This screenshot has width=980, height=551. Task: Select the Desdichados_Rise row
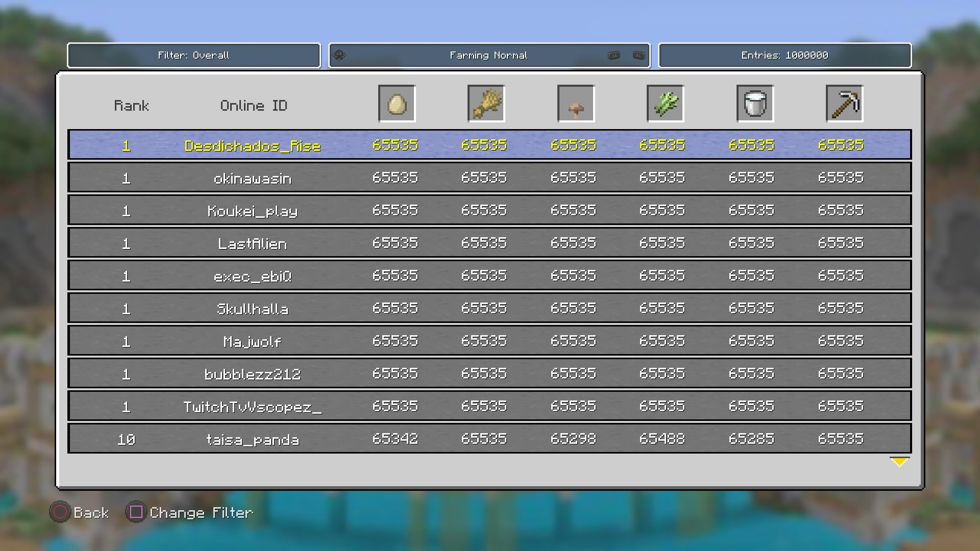tap(489, 145)
